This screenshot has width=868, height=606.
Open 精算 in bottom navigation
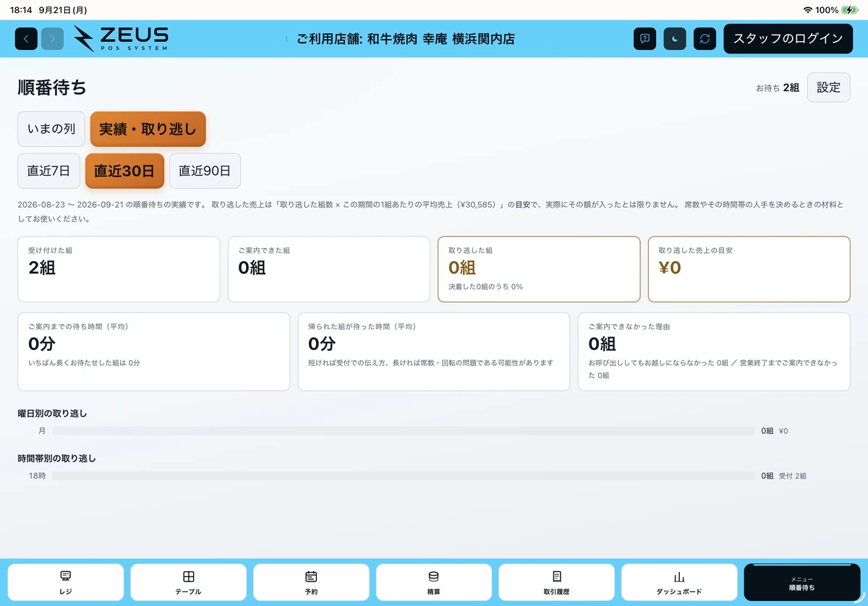pos(434,582)
